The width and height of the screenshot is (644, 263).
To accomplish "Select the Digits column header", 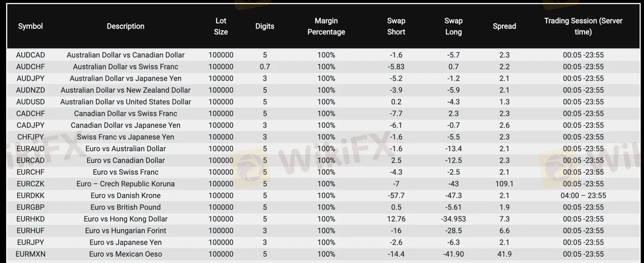I will point(265,26).
